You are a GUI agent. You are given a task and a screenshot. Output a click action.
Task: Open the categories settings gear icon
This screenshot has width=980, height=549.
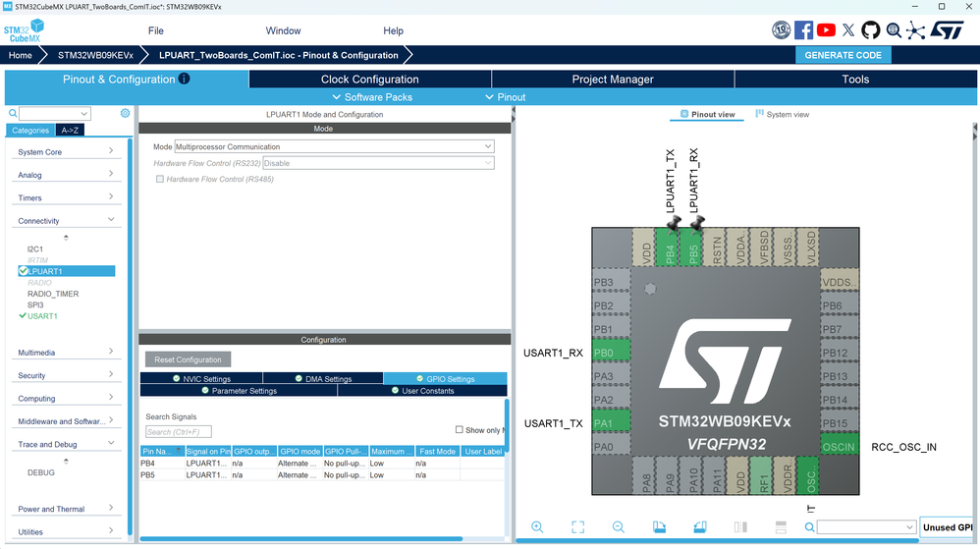[x=125, y=113]
